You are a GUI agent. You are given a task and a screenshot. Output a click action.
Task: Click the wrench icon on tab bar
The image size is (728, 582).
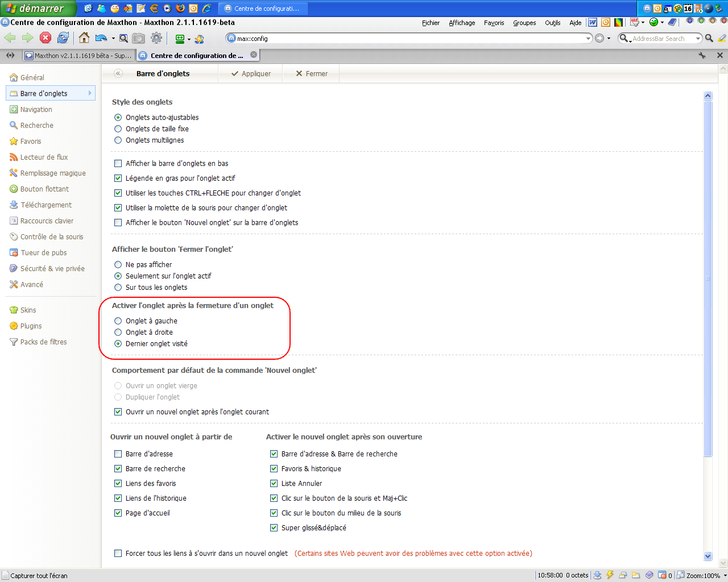point(702,55)
